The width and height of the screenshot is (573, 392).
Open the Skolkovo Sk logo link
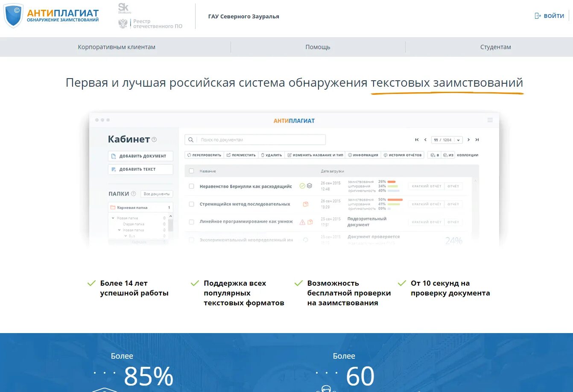[x=124, y=9]
